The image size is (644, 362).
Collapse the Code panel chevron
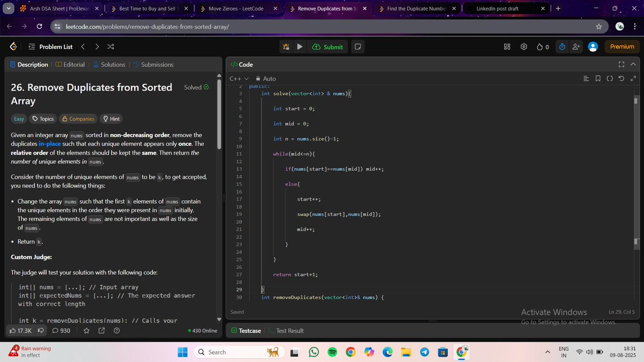tap(633, 64)
